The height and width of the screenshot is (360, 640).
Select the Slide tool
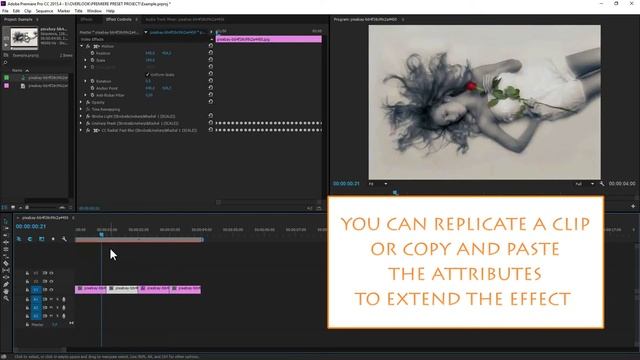click(6, 277)
